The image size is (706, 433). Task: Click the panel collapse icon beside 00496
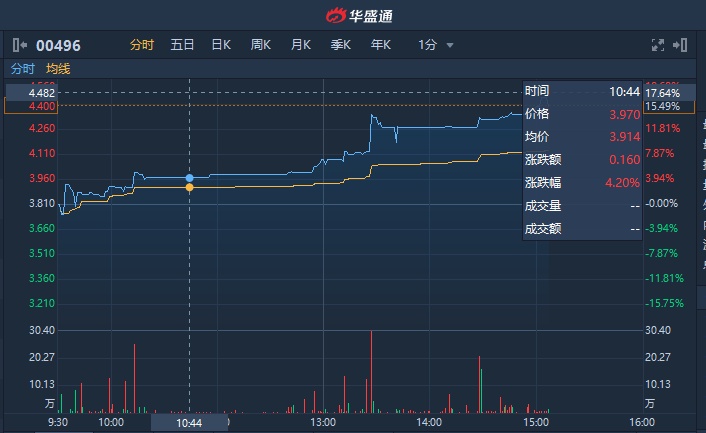[19, 45]
